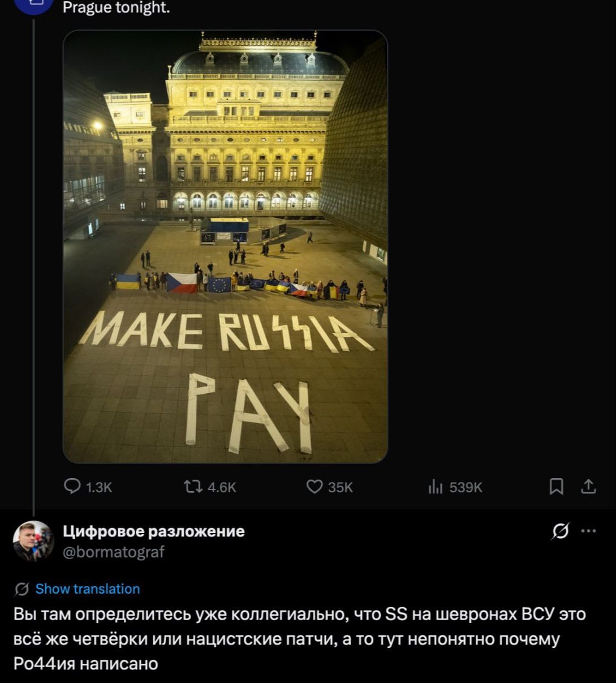Image resolution: width=616 pixels, height=683 pixels.
Task: Bookmark the Prague tonight tweet
Action: 557,487
